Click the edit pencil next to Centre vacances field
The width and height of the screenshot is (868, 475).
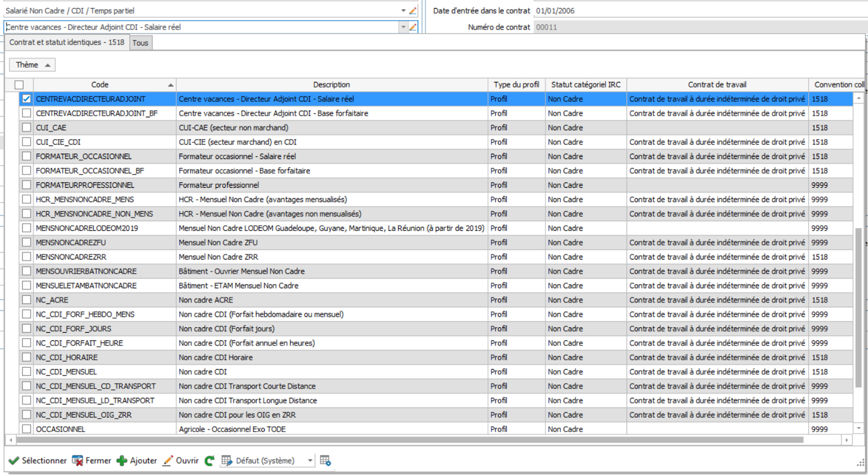413,27
